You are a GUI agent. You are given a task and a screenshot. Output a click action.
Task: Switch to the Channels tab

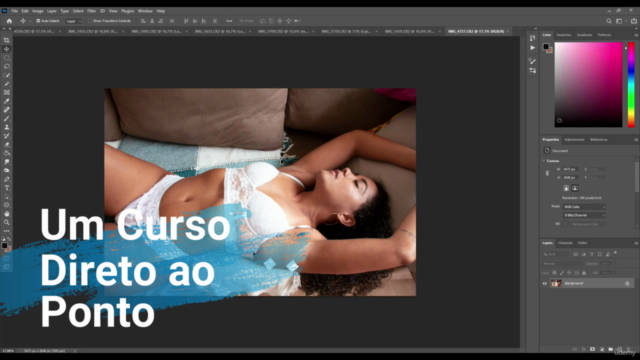(565, 243)
